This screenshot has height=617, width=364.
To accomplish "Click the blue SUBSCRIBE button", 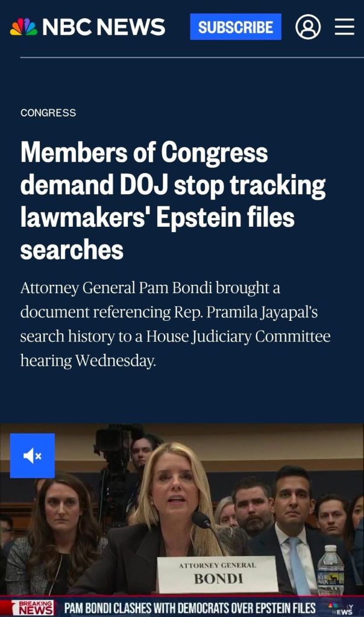I will pos(236,27).
